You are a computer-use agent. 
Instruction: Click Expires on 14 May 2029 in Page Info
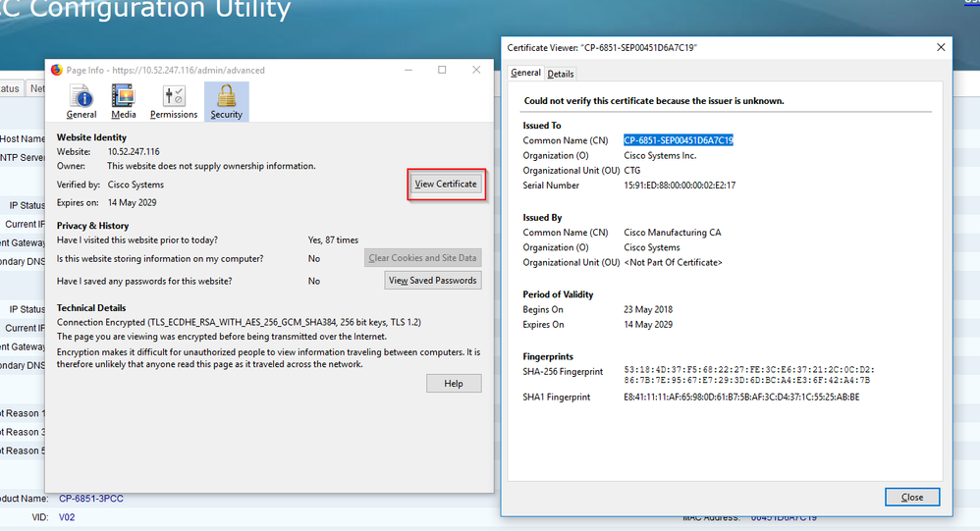click(132, 203)
